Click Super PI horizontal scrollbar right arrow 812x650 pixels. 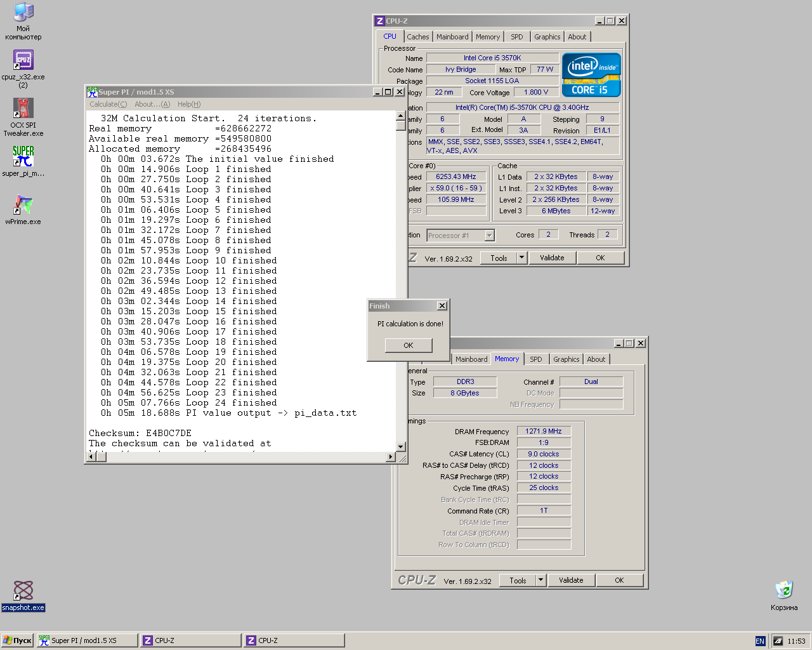point(391,456)
